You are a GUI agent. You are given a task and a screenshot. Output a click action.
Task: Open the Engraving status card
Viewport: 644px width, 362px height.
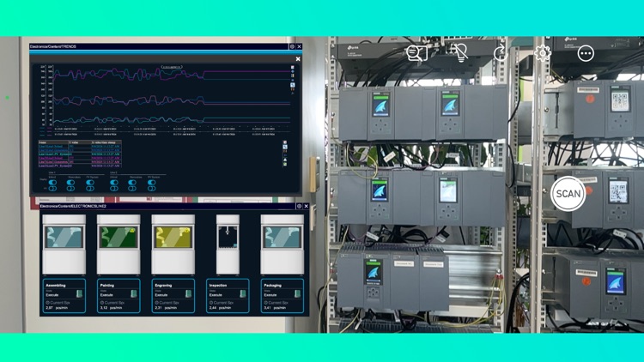(x=173, y=296)
